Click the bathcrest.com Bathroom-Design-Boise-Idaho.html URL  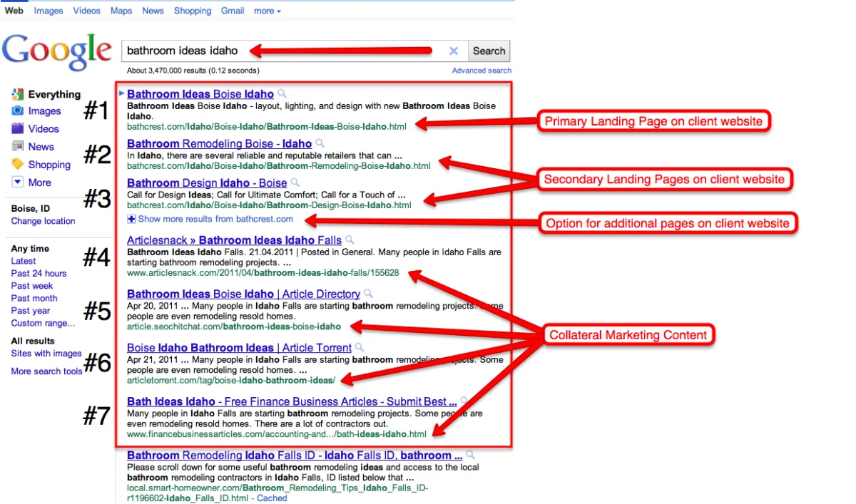pos(269,205)
